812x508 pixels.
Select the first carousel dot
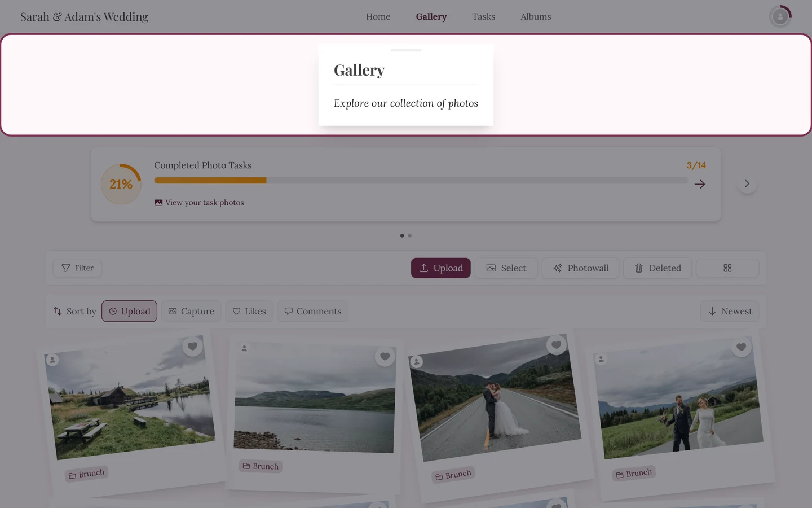[402, 235]
